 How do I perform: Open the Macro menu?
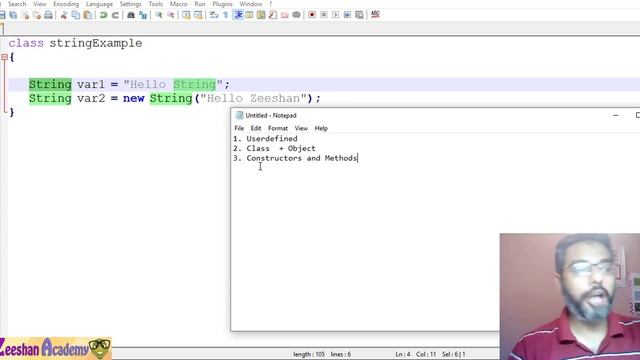[178, 4]
